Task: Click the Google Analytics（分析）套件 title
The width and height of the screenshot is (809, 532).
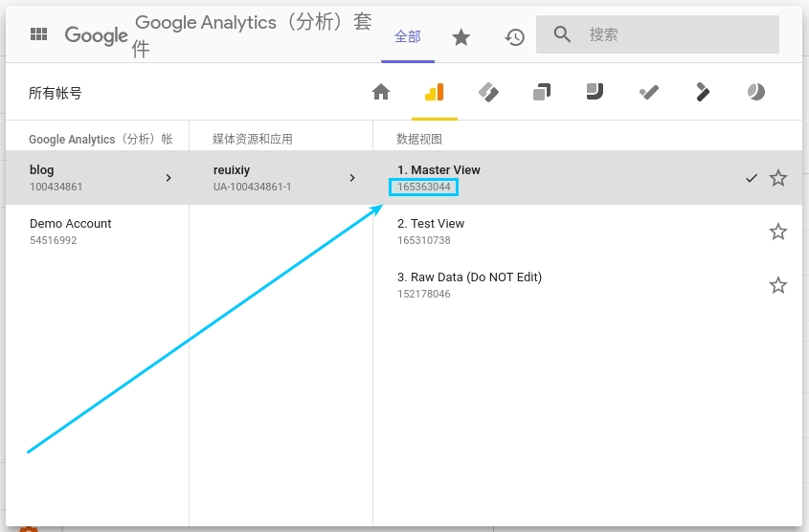Action: [x=253, y=35]
